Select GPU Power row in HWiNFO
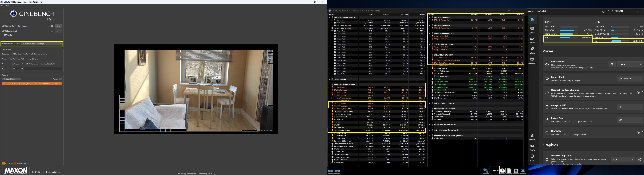Viewport: 644px width, 175px height. pos(476,74)
